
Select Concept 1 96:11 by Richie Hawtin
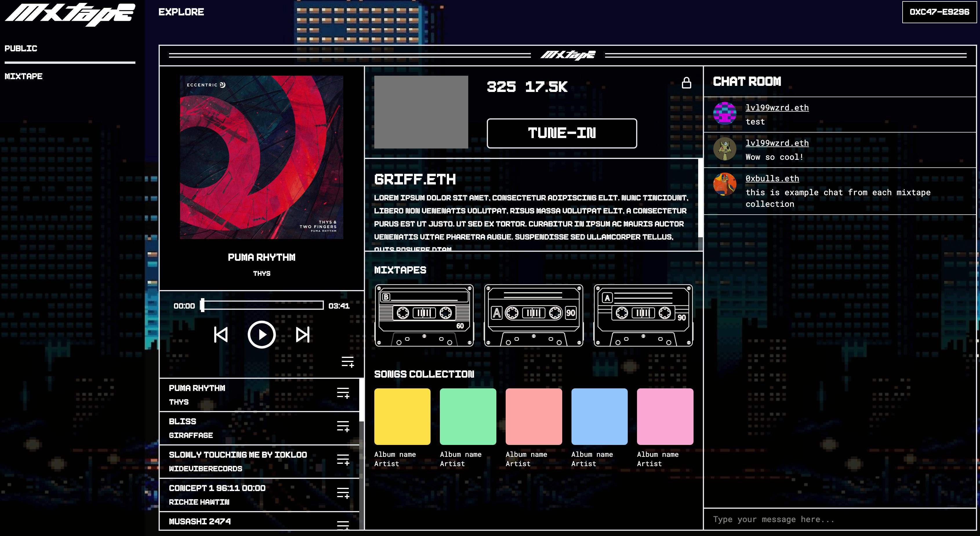tap(259, 495)
